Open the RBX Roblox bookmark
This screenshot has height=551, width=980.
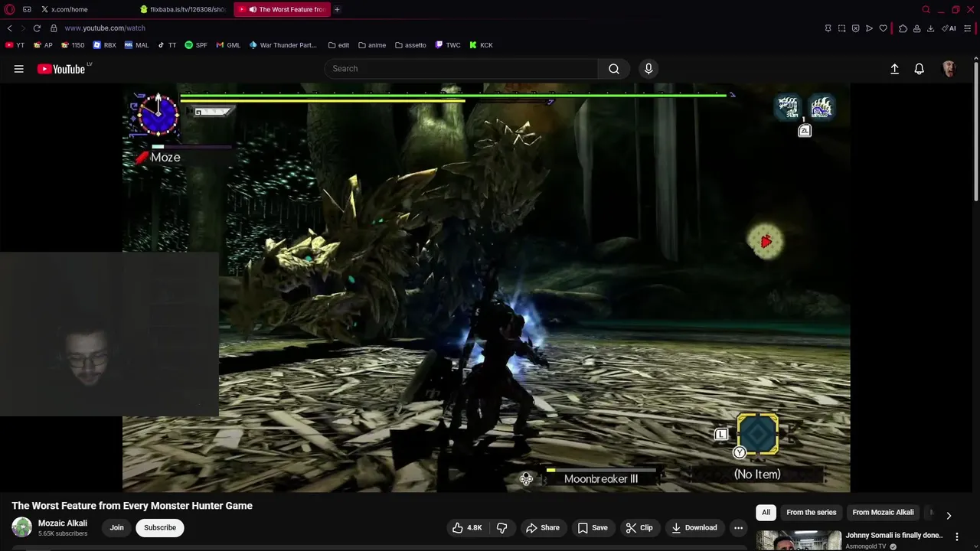pyautogui.click(x=104, y=45)
